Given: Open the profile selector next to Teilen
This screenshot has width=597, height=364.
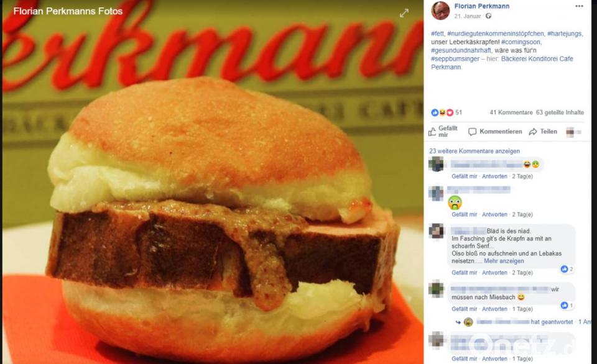Looking at the screenshot, I should tap(573, 132).
